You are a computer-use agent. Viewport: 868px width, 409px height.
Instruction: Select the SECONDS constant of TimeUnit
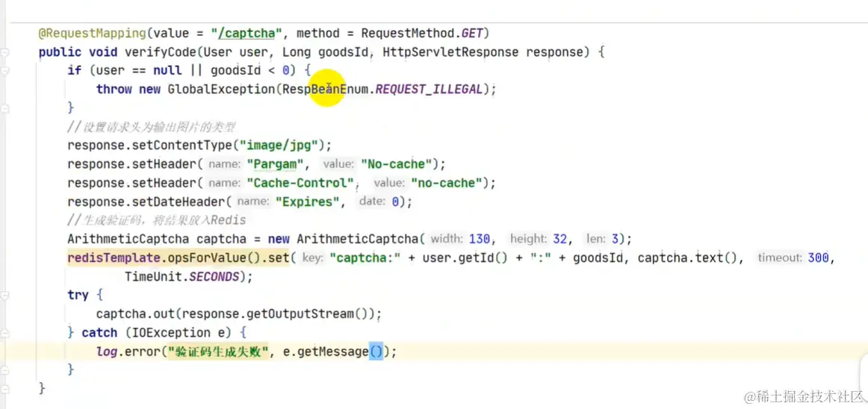(x=215, y=277)
